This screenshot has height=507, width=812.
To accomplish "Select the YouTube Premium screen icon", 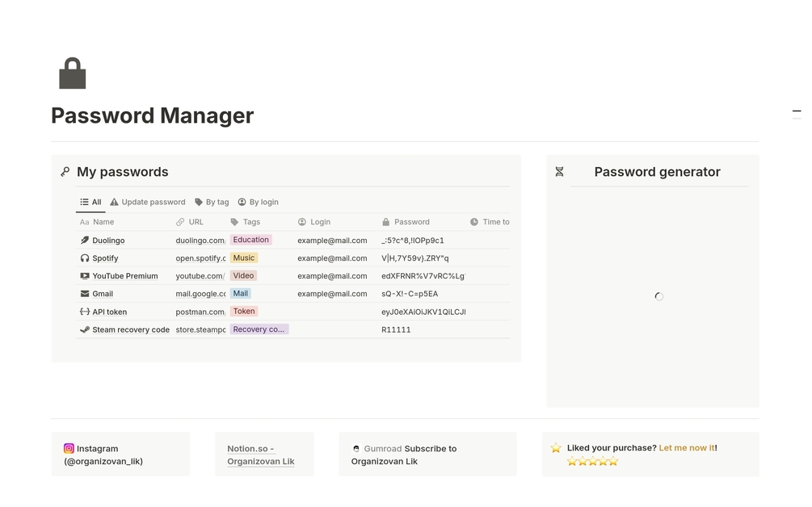I will [x=84, y=275].
